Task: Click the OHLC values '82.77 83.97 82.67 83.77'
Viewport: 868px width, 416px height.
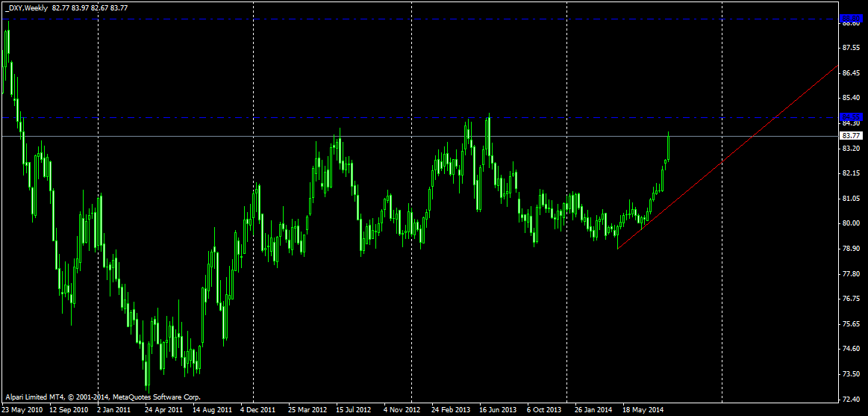Action: pyautogui.click(x=90, y=7)
